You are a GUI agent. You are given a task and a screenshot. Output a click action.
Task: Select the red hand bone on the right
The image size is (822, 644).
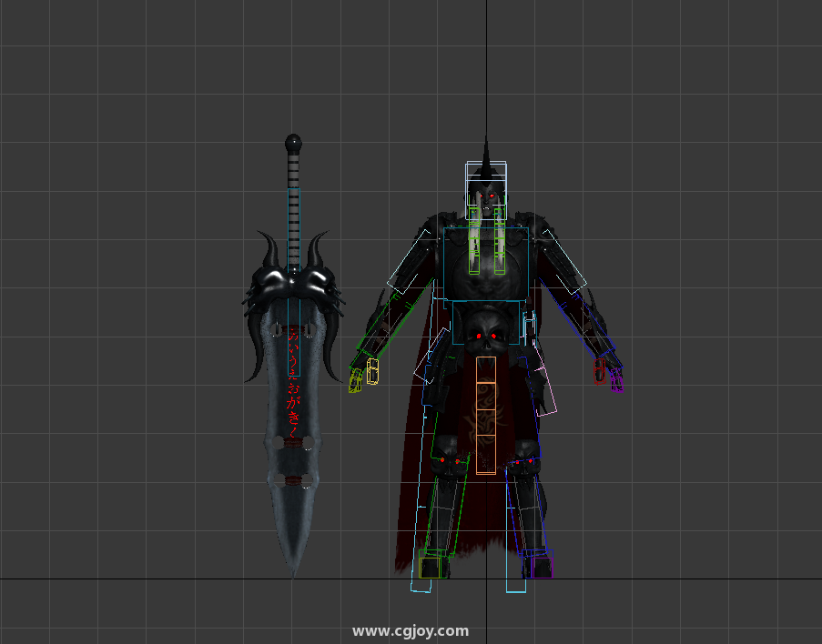601,371
